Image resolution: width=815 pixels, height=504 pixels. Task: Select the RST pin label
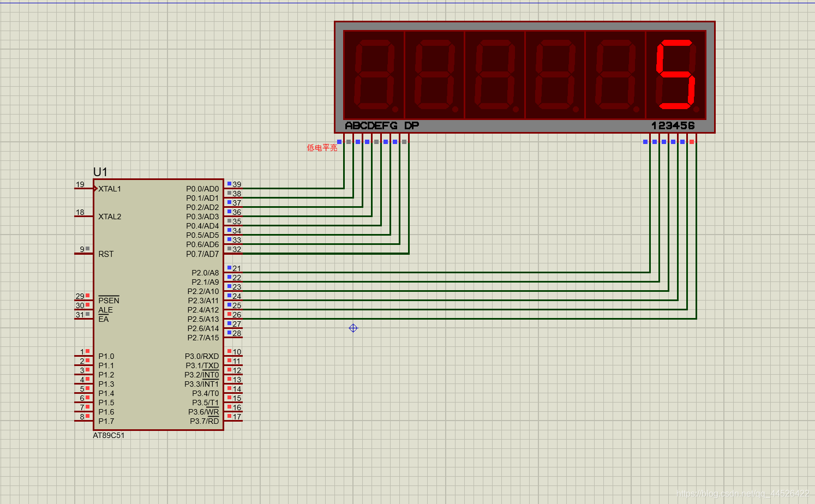point(106,254)
